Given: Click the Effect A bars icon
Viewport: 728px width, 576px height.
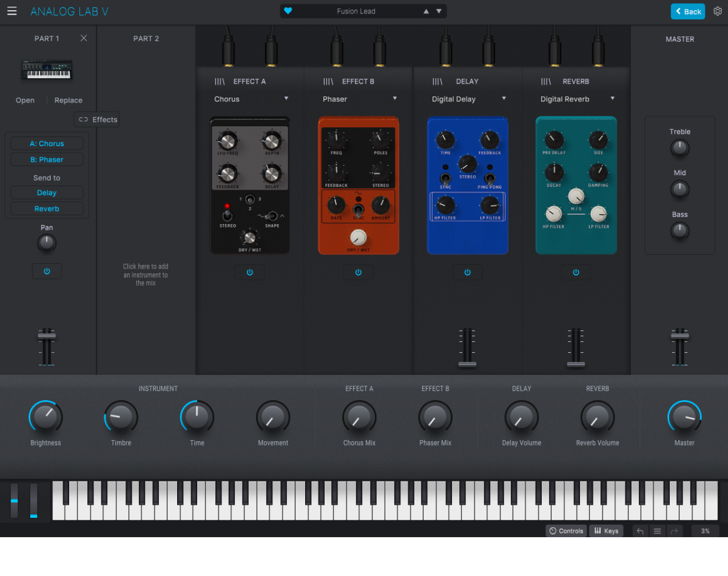Looking at the screenshot, I should point(220,81).
